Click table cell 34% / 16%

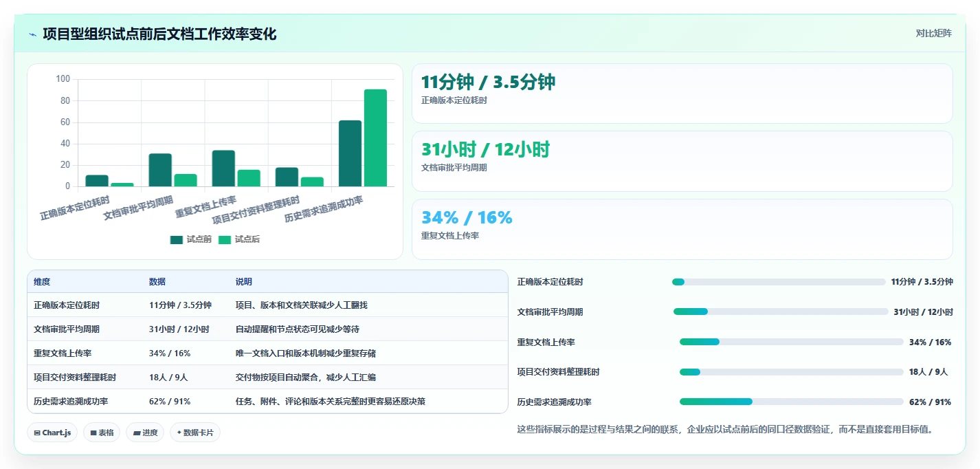(x=170, y=353)
